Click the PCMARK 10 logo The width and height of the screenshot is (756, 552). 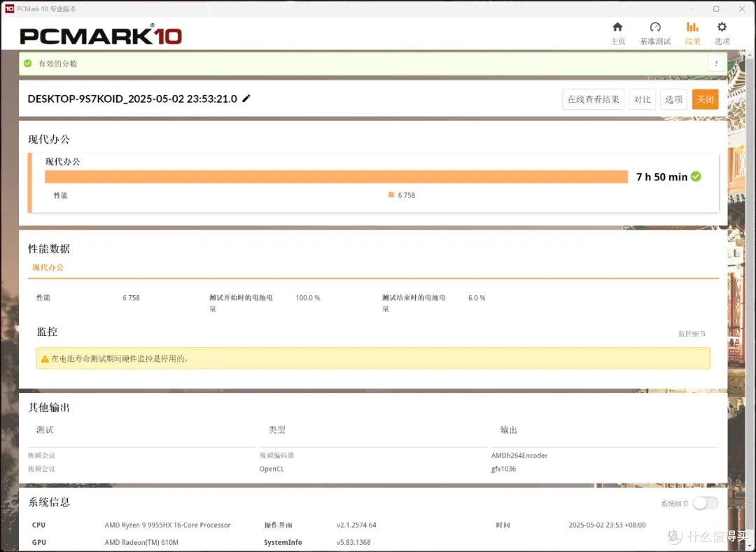[101, 35]
